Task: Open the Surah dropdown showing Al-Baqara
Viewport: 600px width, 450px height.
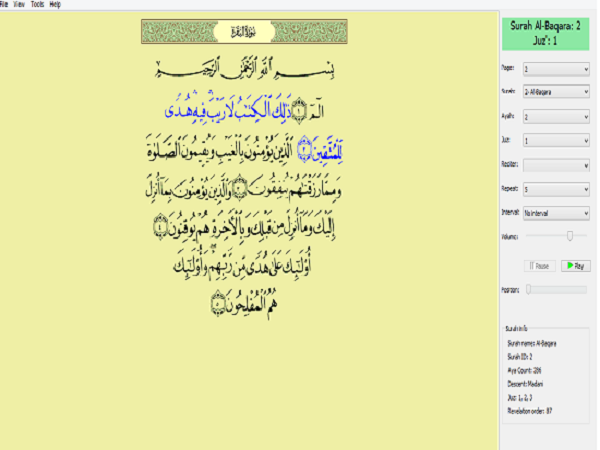Action: click(556, 92)
